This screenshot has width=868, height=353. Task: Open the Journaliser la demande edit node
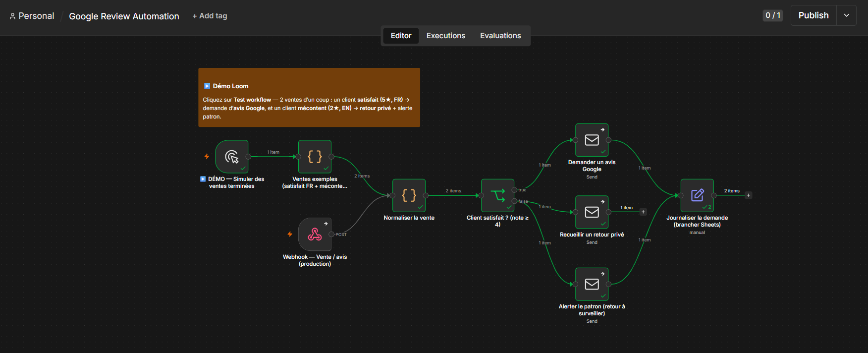(697, 195)
